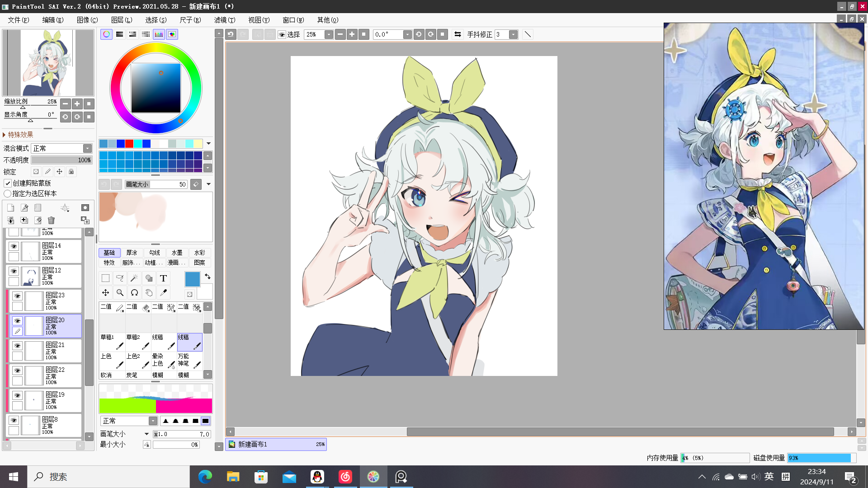Click the undo arrow in the canvas toolbar
868x488 pixels.
point(231,34)
